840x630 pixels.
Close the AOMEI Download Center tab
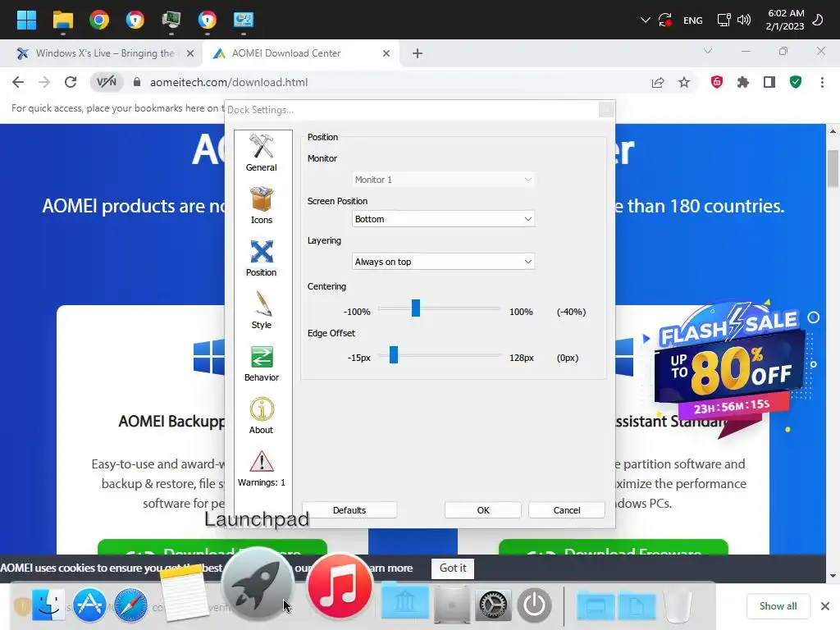coord(386,53)
